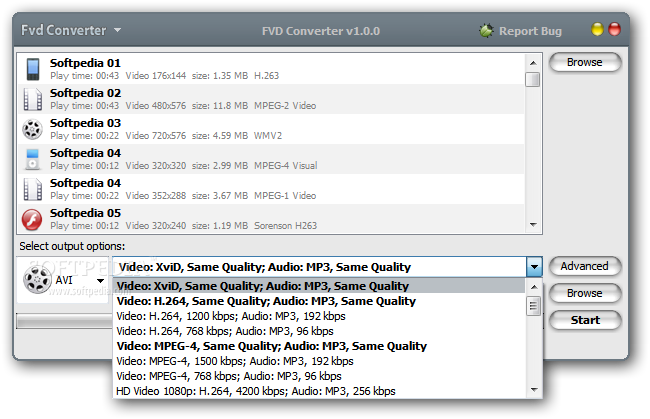Click the FVD Converter v1.0.0 title text
Viewport: 650px width, 419px height.
tap(321, 31)
